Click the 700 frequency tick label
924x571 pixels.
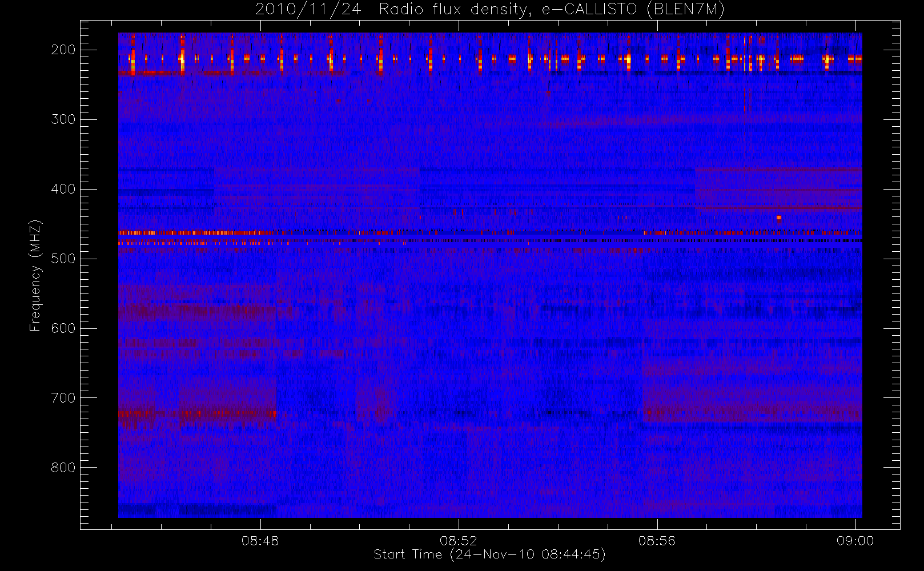click(63, 398)
